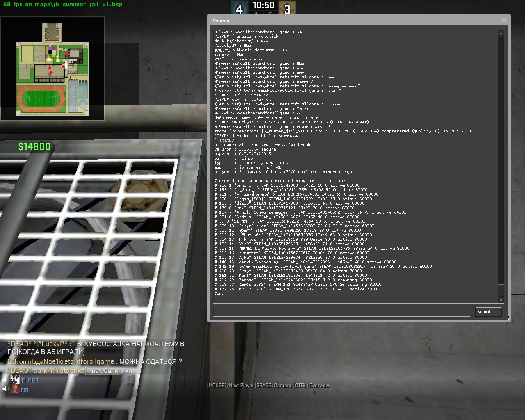This screenshot has width=525, height=420.
Task: Click the avatar of player 11 ЛЕТ
Action: (x=15, y=380)
